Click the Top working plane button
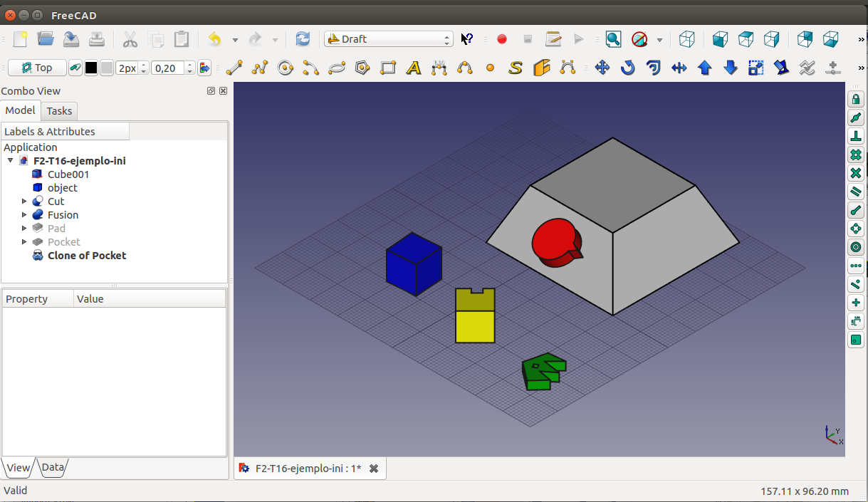868x502 pixels. [36, 68]
